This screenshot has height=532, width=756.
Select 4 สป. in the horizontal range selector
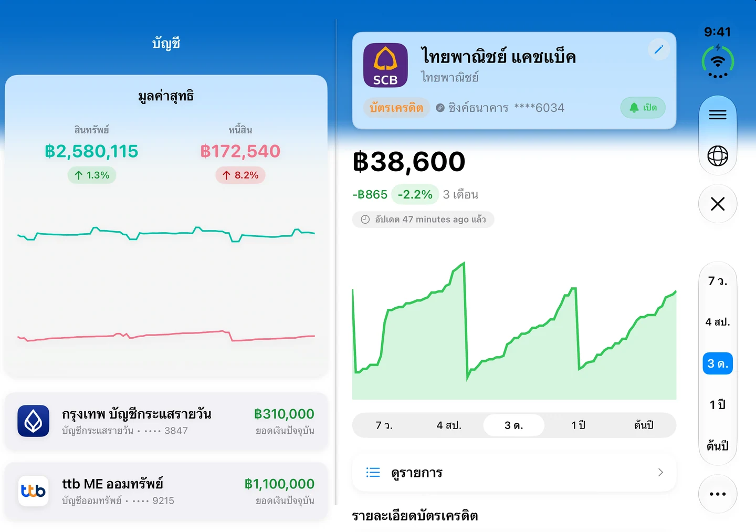[x=449, y=425]
